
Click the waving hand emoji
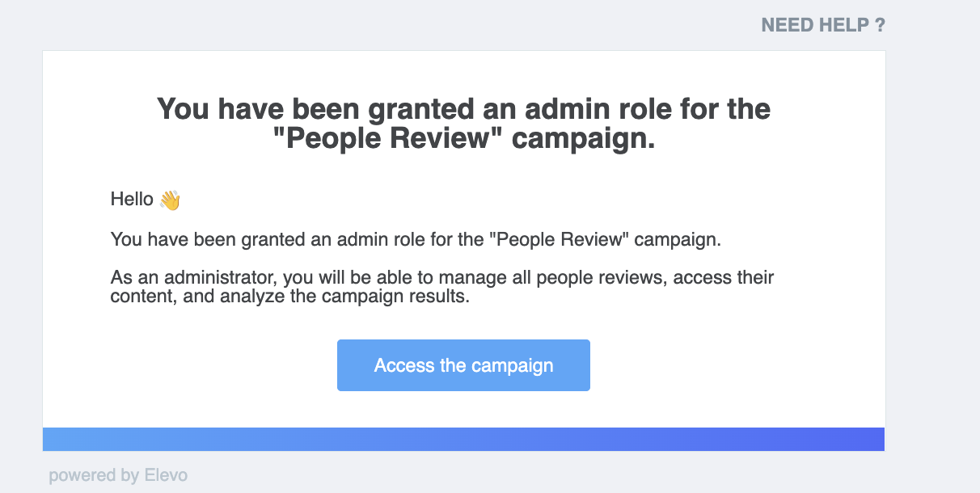tap(170, 200)
